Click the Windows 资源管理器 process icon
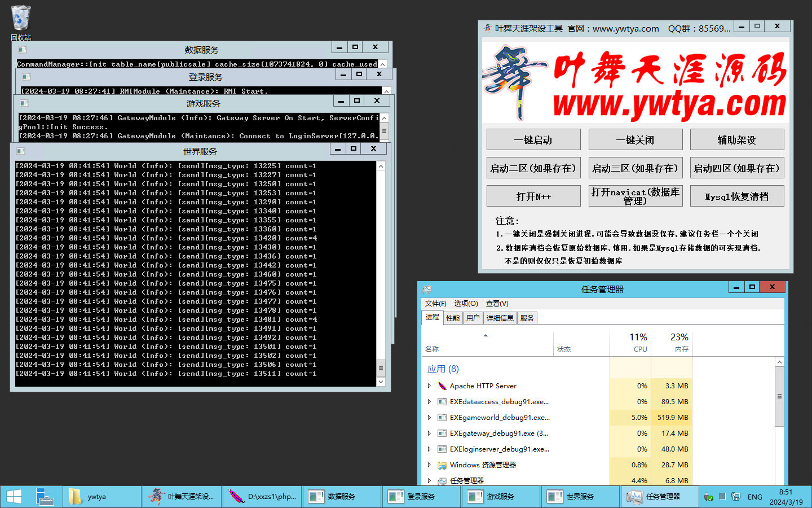 point(442,465)
